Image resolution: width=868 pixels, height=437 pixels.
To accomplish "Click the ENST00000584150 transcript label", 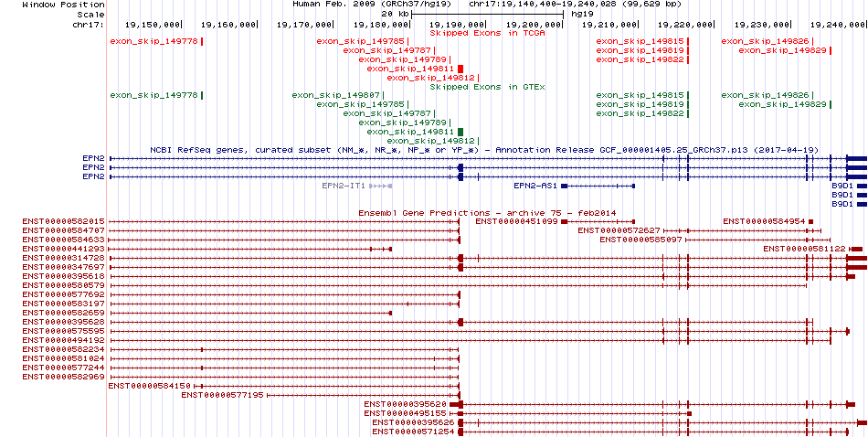I will coord(150,386).
